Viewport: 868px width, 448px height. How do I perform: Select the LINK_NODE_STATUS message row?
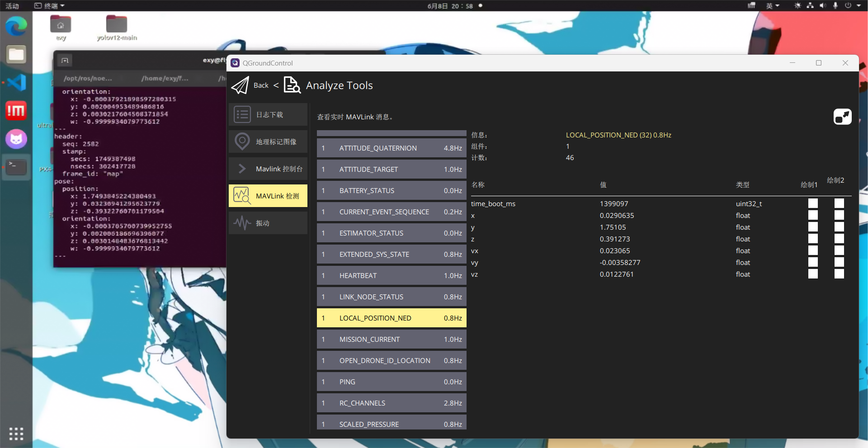click(392, 297)
